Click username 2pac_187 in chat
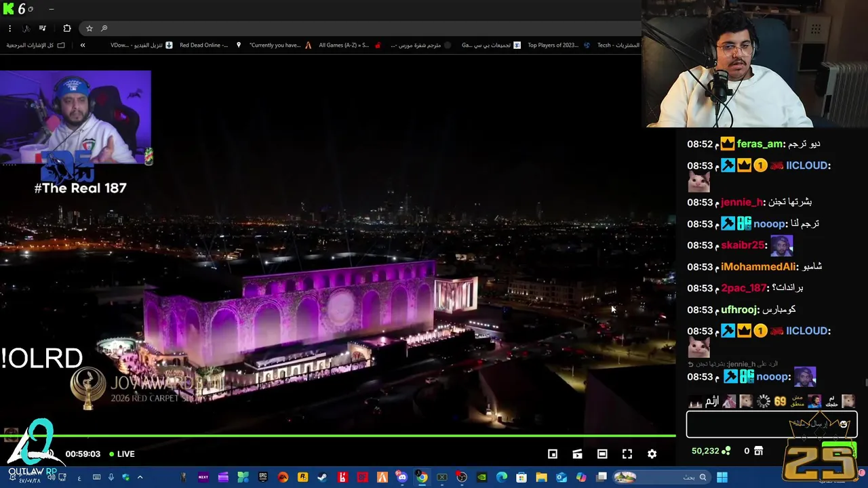 (743, 288)
